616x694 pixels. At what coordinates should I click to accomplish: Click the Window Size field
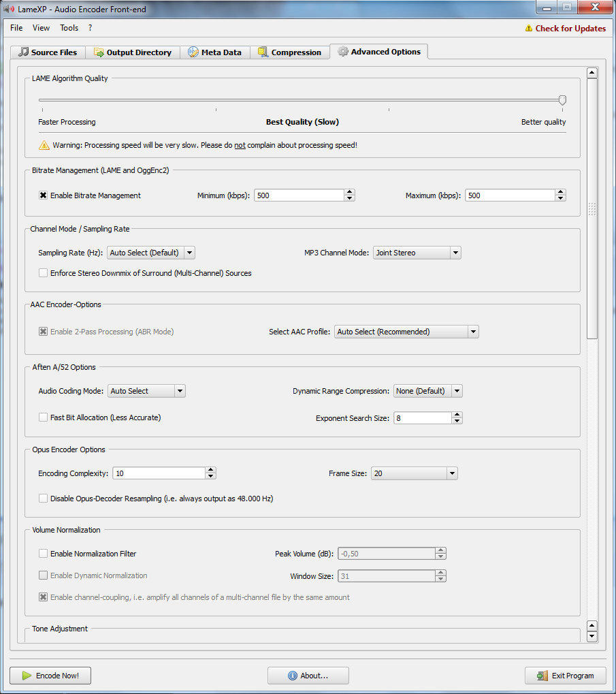[x=387, y=575]
